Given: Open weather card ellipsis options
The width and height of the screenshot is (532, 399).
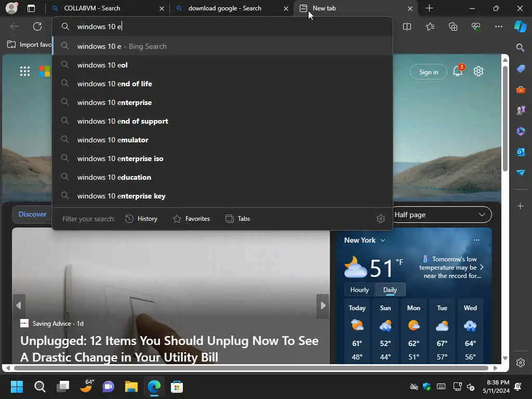Looking at the screenshot, I should tap(476, 240).
